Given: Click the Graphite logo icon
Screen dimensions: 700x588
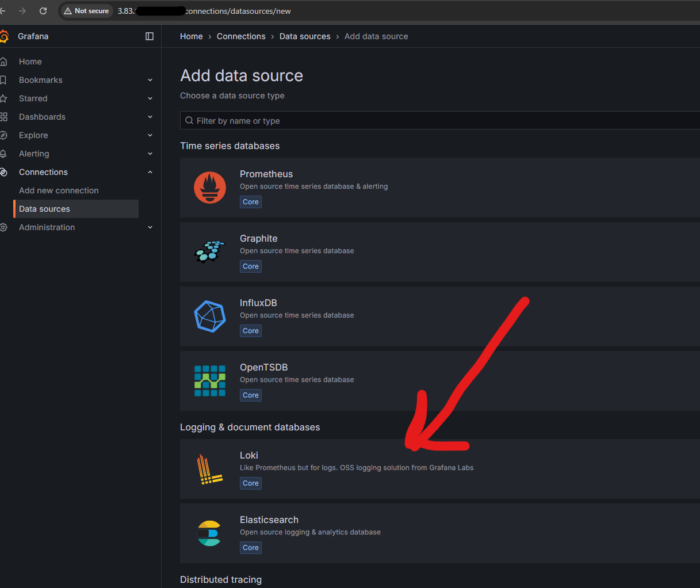Looking at the screenshot, I should 210,252.
